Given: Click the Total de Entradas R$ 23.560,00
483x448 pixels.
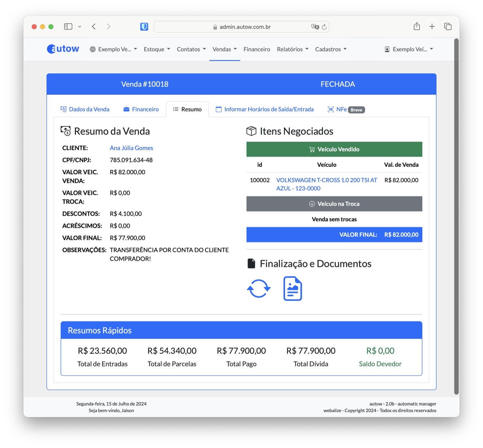Looking at the screenshot, I should tap(102, 351).
